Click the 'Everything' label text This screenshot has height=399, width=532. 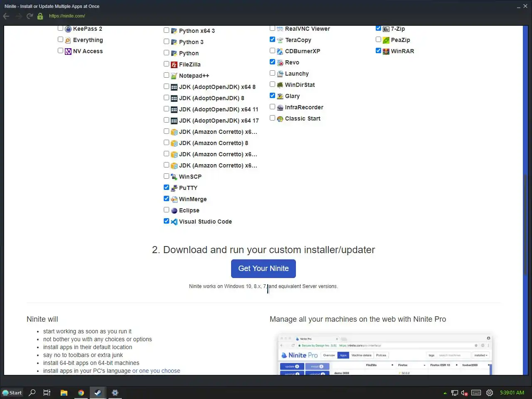pos(88,40)
